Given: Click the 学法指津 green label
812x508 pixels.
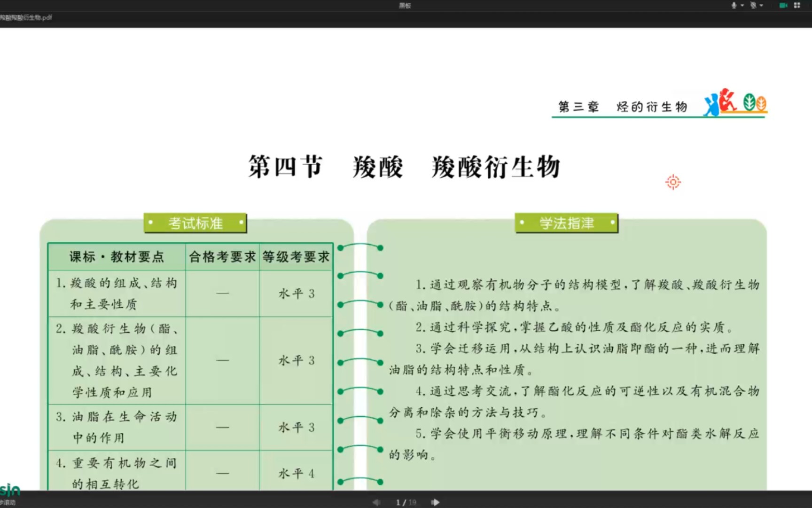Looking at the screenshot, I should coord(567,223).
